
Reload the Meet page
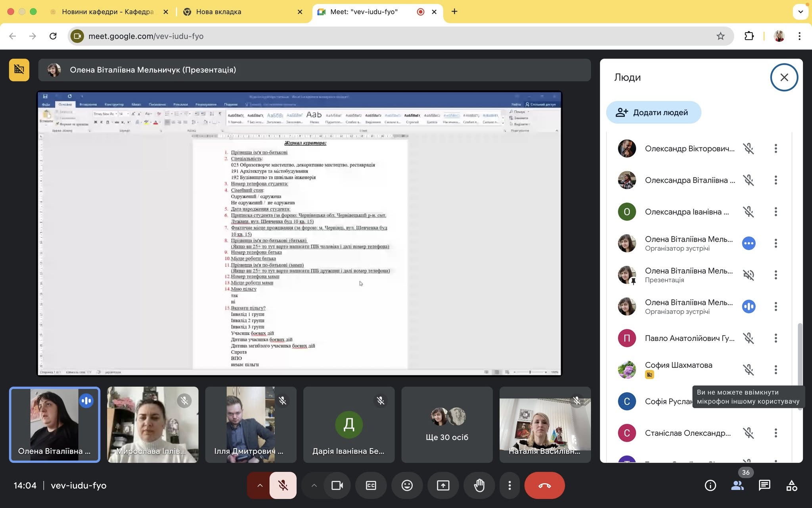(53, 36)
